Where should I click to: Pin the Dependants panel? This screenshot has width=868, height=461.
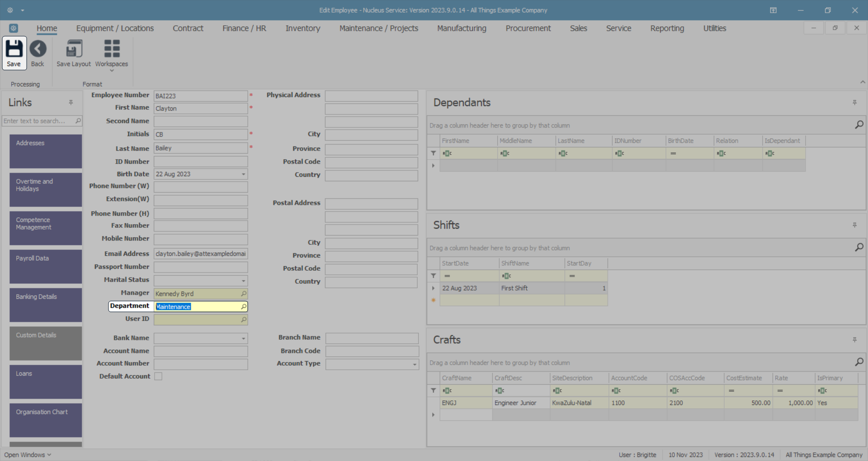[x=854, y=103]
